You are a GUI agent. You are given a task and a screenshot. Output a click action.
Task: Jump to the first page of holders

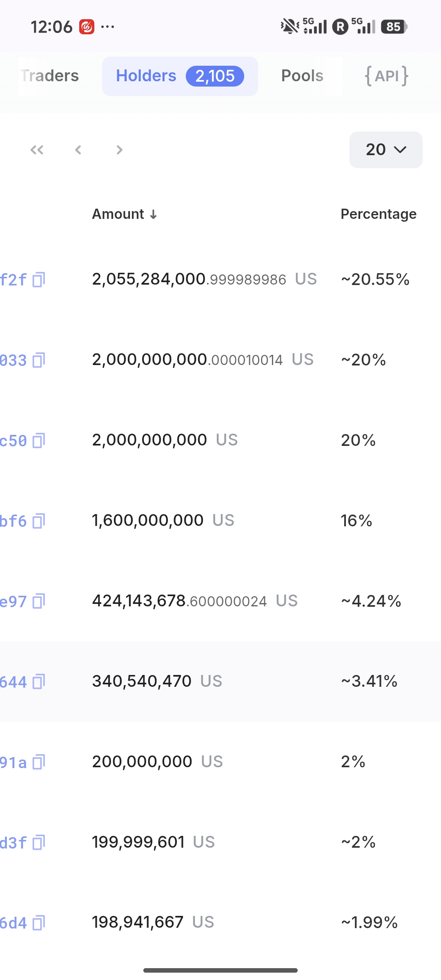(37, 150)
